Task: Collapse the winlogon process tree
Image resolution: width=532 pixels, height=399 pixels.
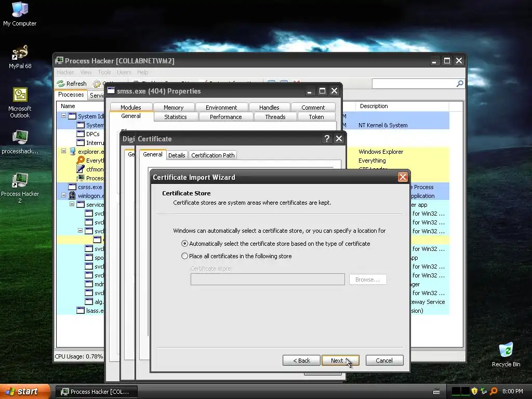Action: tap(63, 195)
